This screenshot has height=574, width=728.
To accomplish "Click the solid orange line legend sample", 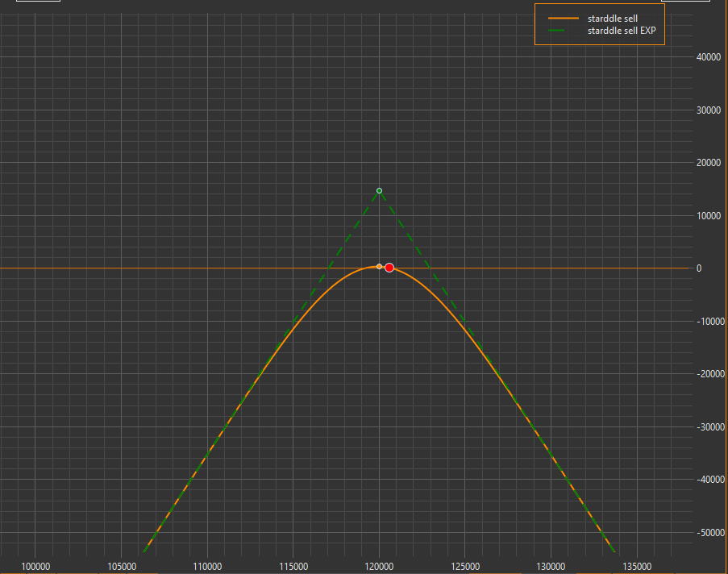I will pos(564,19).
